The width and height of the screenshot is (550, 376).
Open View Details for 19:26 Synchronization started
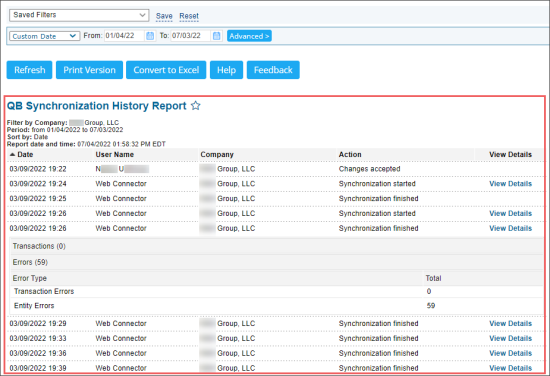510,214
